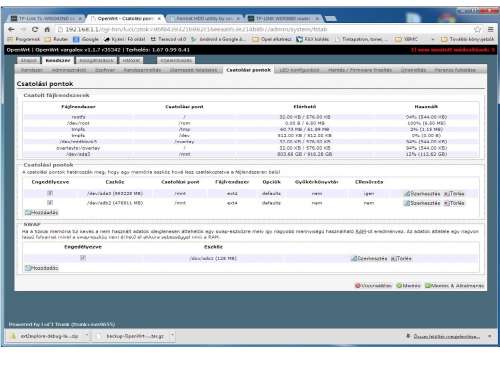Open the Android a Google bookmark
Screen dimensions: 500x384
(x=218, y=39)
